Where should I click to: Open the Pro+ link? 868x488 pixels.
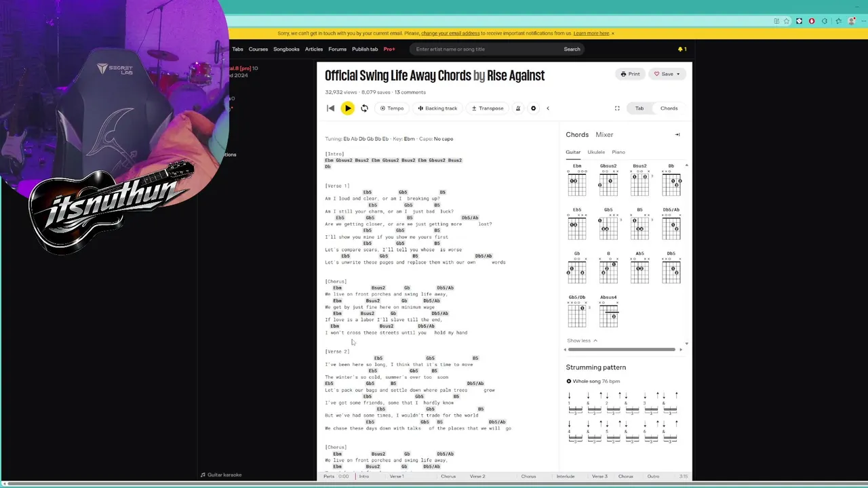389,49
